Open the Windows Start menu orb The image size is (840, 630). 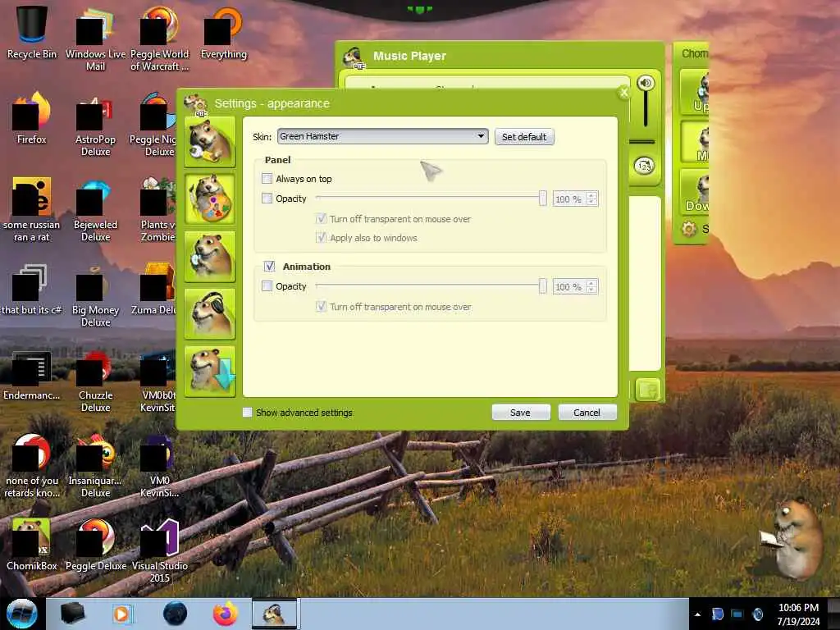[22, 614]
